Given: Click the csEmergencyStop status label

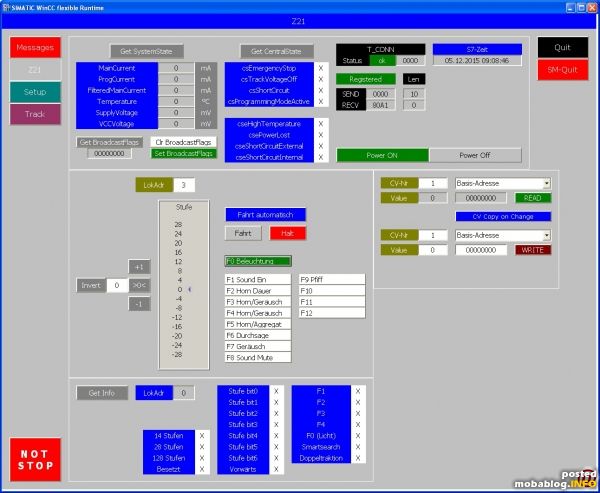Looking at the screenshot, I should 269,68.
